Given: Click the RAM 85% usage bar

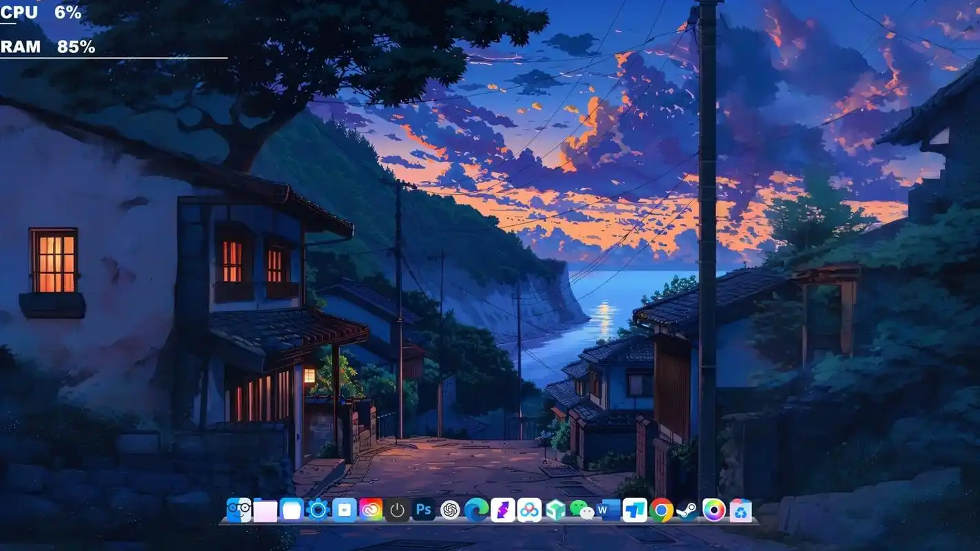Looking at the screenshot, I should click(x=114, y=58).
